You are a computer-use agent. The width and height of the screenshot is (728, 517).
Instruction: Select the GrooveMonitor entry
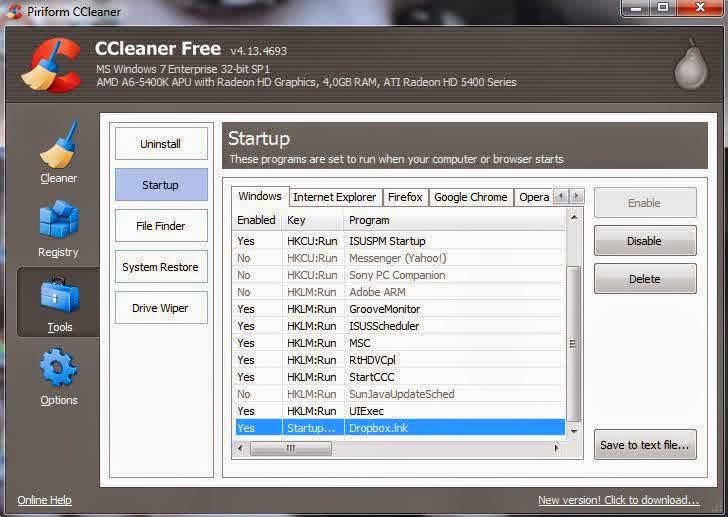tap(400, 309)
